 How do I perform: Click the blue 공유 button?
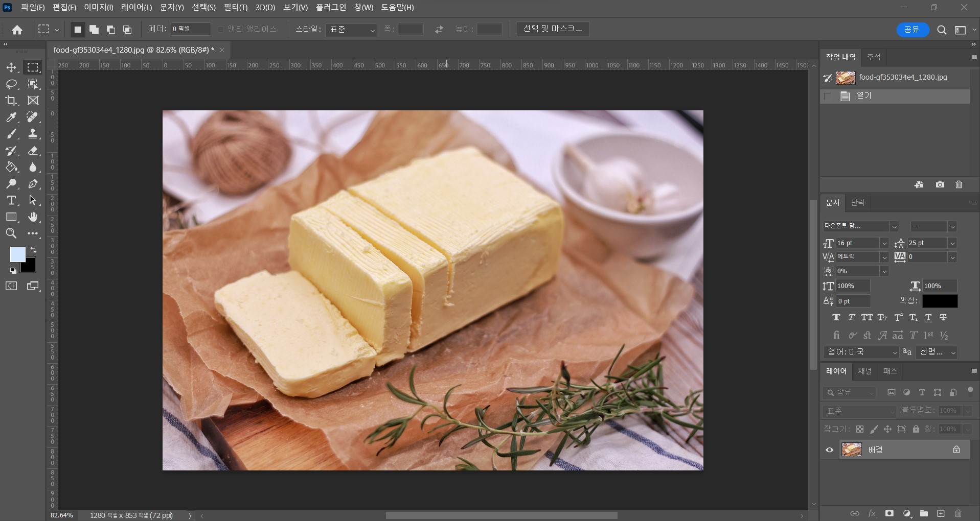pyautogui.click(x=913, y=30)
